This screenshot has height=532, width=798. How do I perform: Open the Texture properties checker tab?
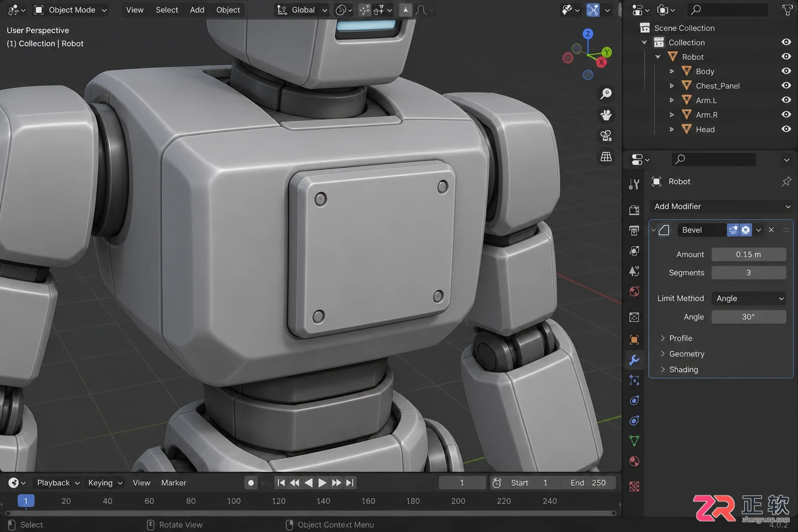tap(635, 487)
